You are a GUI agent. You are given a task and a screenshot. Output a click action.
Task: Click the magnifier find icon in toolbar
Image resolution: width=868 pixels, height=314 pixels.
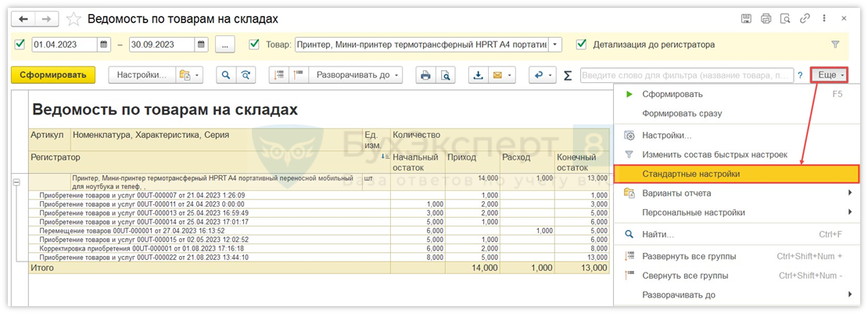tap(225, 75)
